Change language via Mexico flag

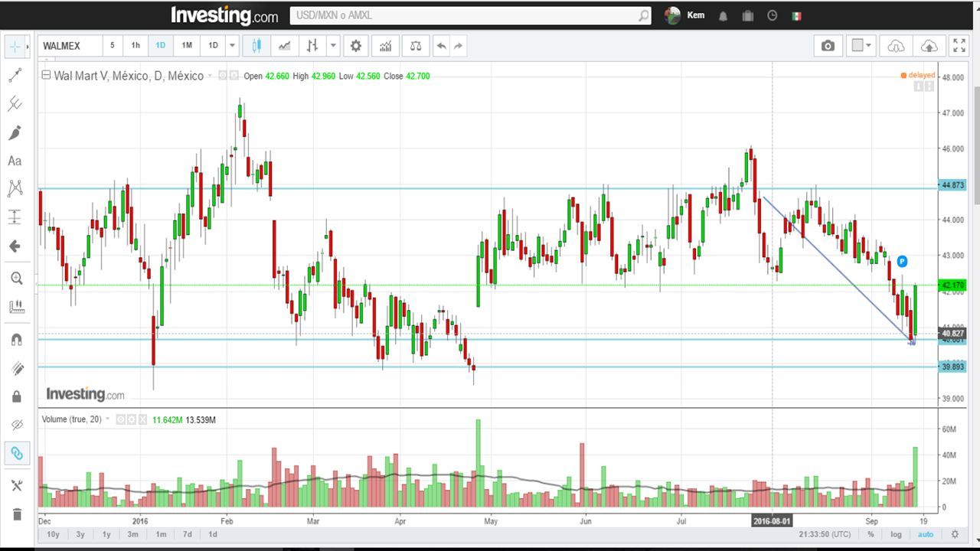point(796,15)
